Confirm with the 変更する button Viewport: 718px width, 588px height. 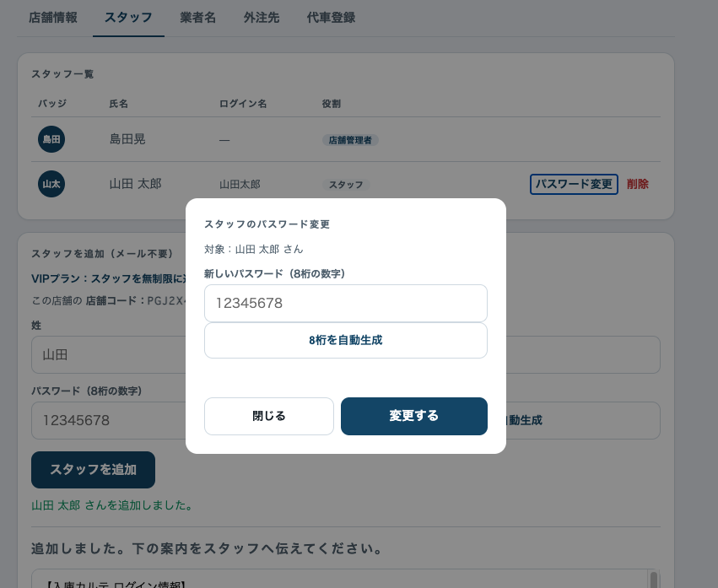(x=414, y=416)
